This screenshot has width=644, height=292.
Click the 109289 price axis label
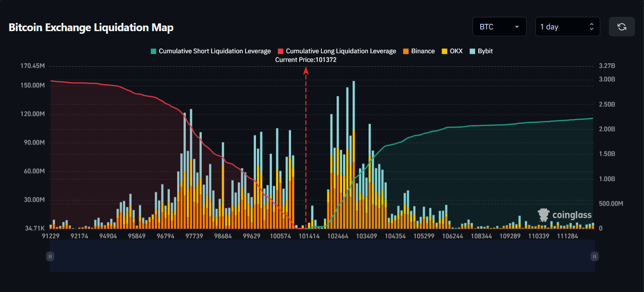509,236
